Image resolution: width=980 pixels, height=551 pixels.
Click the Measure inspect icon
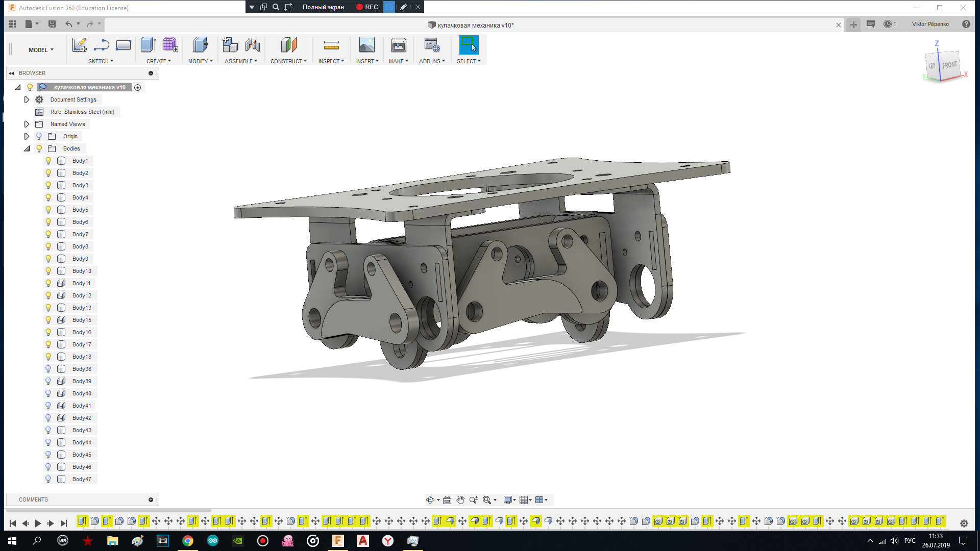[331, 45]
